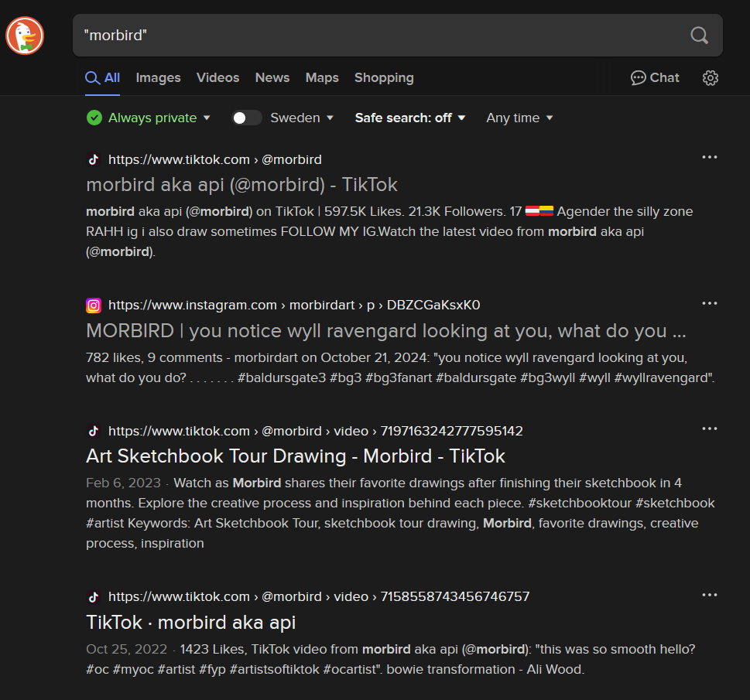Click the DuckDuckGo logo
Viewport: 750px width, 700px height.
pyautogui.click(x=25, y=36)
